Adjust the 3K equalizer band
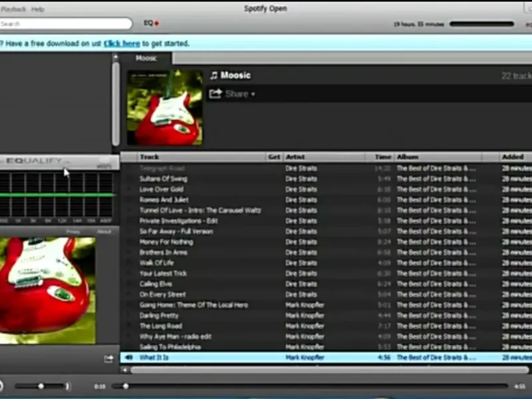532x399 pixels. pos(33,195)
